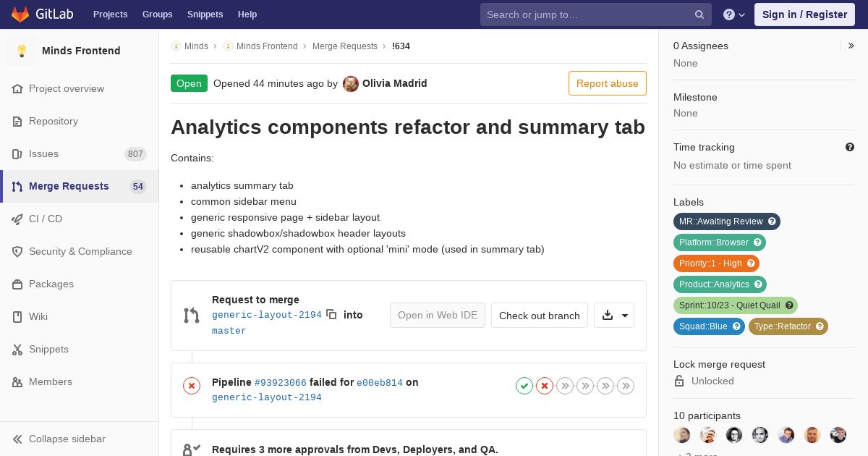This screenshot has width=868, height=456.
Task: Open Snippets in top navigation
Action: coord(205,14)
